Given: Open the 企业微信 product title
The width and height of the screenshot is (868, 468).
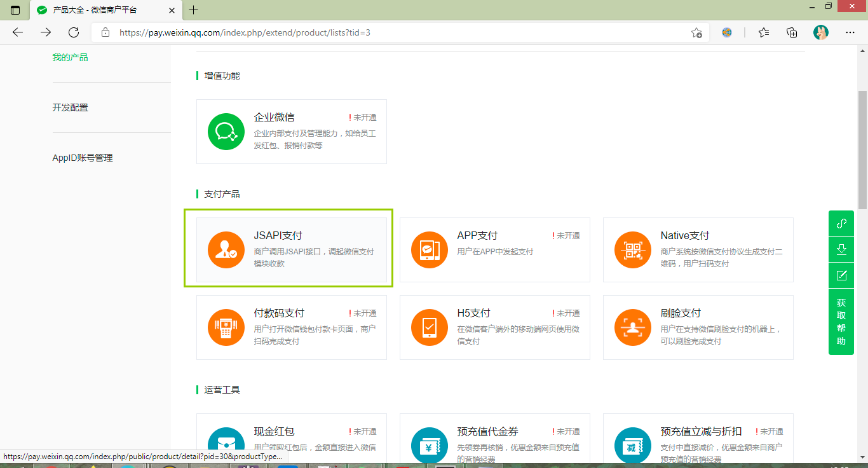Looking at the screenshot, I should 274,117.
